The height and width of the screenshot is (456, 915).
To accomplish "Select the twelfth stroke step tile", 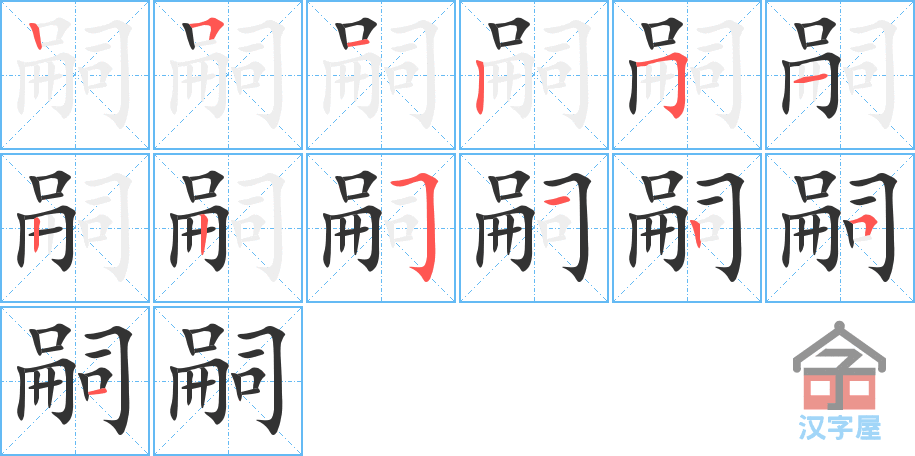I will coord(840,228).
